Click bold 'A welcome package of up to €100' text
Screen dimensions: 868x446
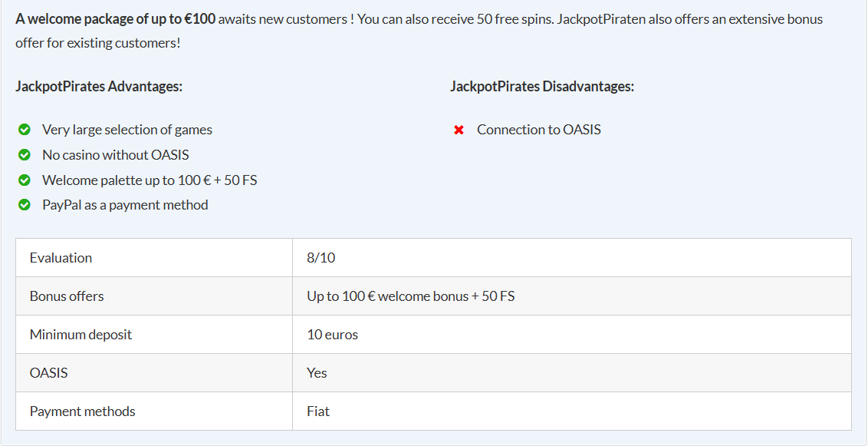click(x=115, y=18)
